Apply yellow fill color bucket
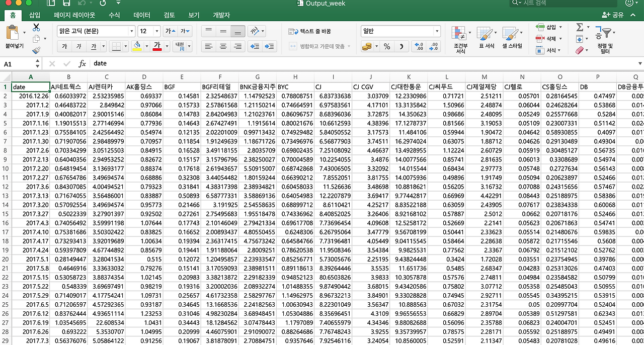The image size is (644, 345). pos(137,46)
